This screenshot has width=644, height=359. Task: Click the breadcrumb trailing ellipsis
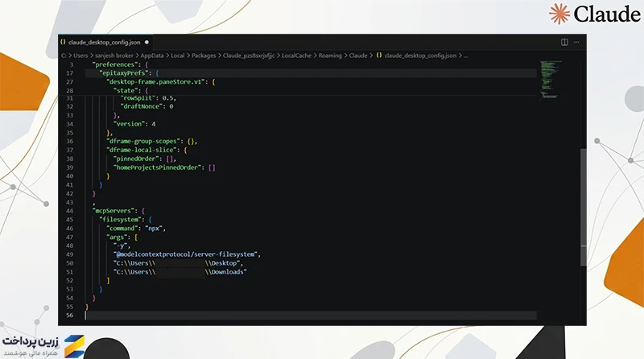tap(466, 56)
